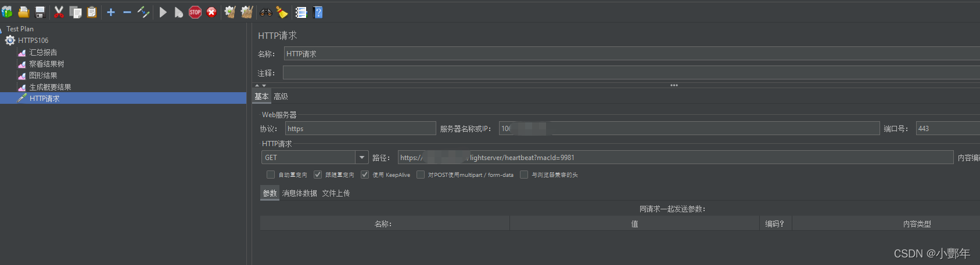
Task: Start the test with the play icon
Action: pos(163,12)
